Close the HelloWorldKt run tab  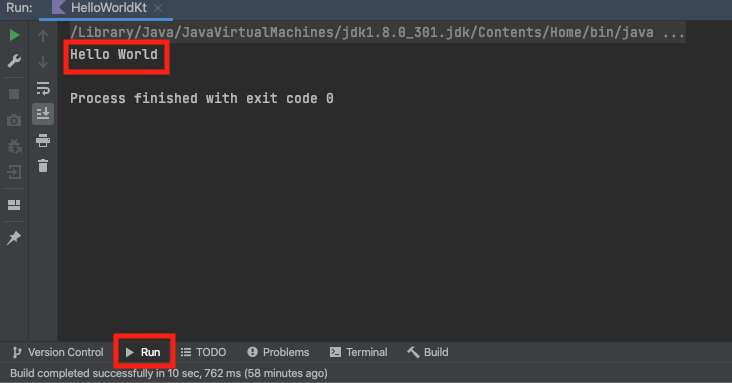(158, 8)
